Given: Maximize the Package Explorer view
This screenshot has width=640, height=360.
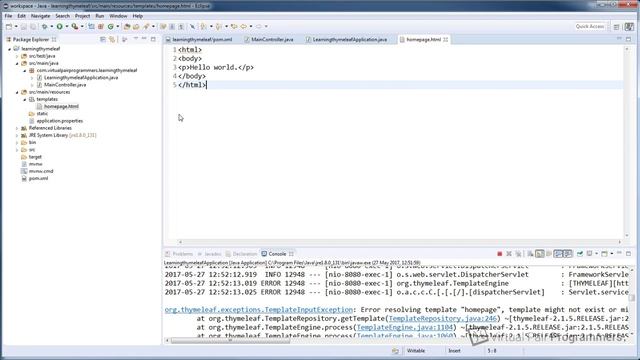Looking at the screenshot, I should tap(153, 39).
